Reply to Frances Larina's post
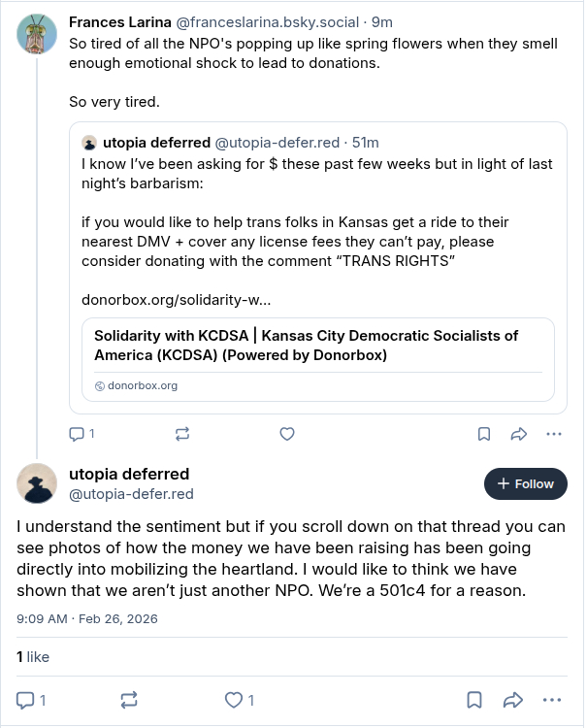 [x=80, y=434]
